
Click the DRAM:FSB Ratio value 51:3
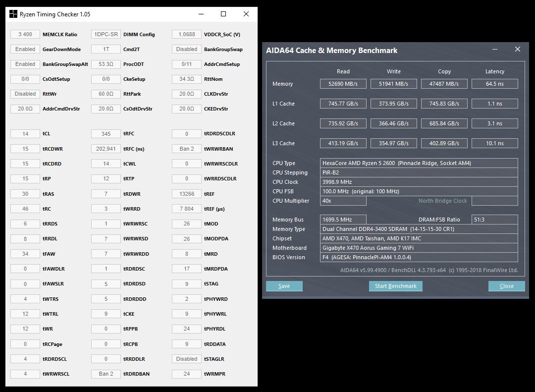[x=495, y=220]
